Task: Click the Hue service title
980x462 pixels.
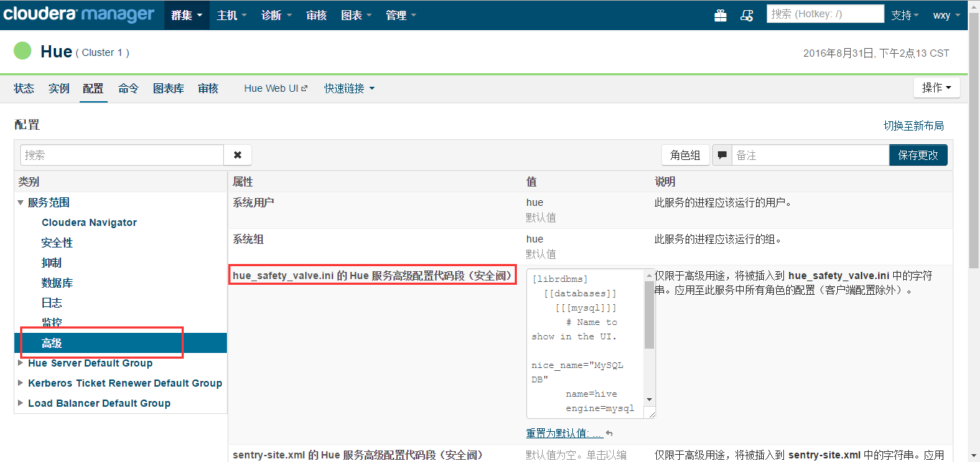Action: [56, 52]
